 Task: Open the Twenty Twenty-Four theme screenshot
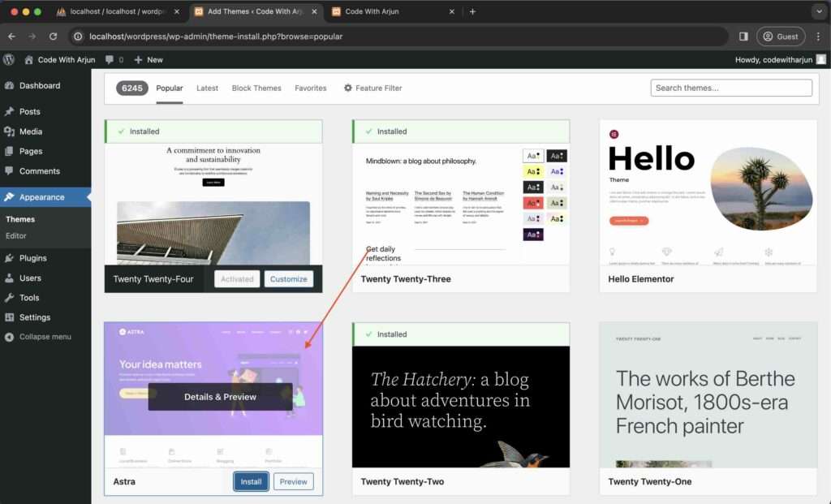coord(213,204)
